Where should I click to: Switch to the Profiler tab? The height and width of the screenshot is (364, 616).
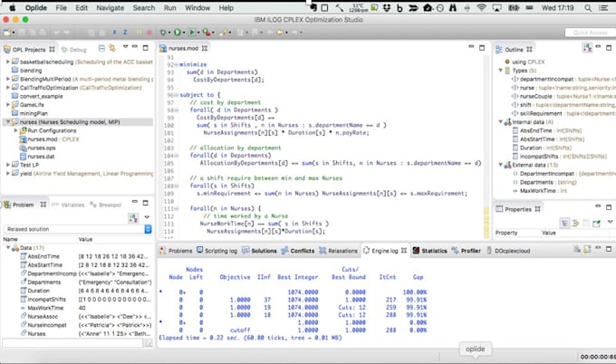[467, 251]
